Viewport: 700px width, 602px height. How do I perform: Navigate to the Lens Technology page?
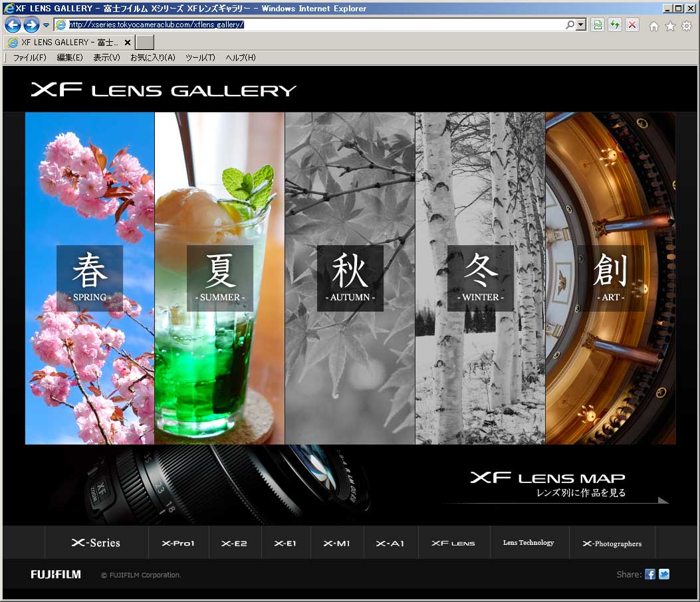coord(529,542)
